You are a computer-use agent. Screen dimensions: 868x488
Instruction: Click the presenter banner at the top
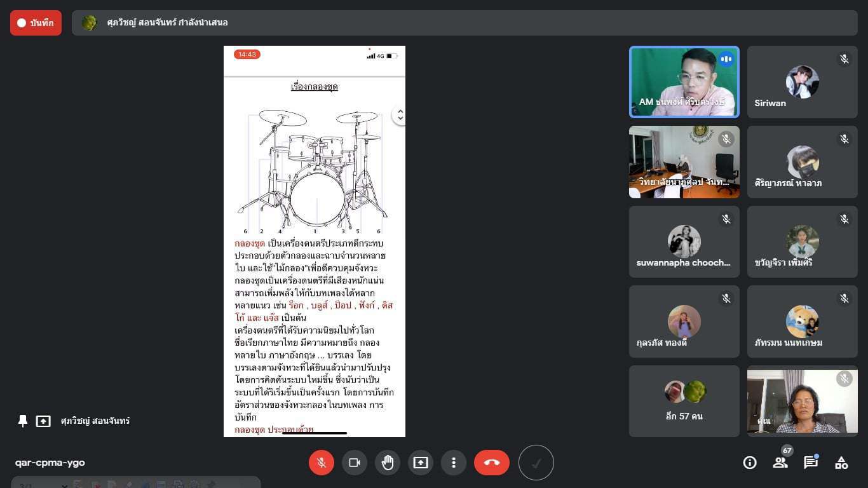(464, 23)
